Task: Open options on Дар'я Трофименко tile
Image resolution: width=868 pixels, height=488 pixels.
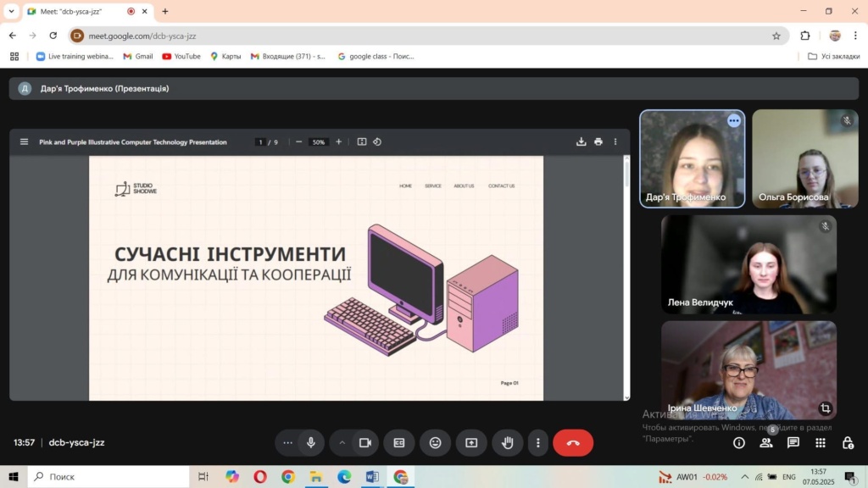Action: 734,120
